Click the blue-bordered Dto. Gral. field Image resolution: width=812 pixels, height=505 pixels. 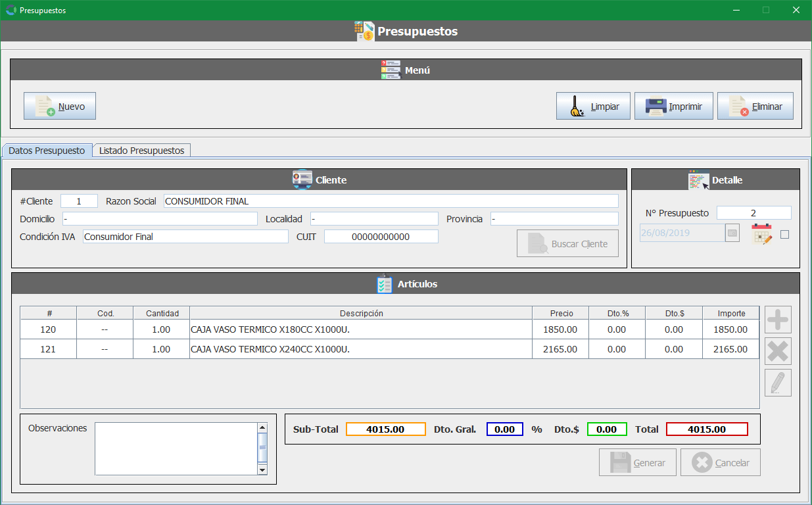click(x=504, y=429)
